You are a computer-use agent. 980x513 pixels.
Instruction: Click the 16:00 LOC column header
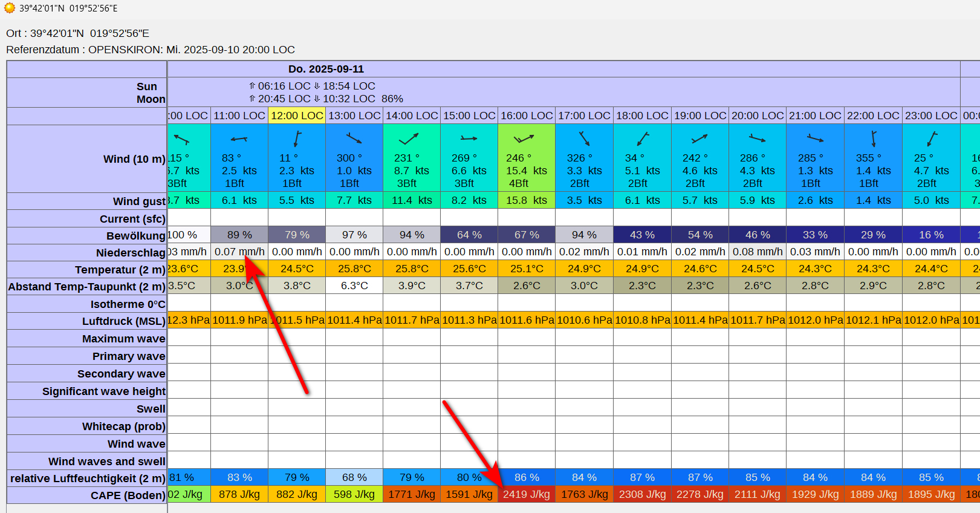tap(527, 116)
